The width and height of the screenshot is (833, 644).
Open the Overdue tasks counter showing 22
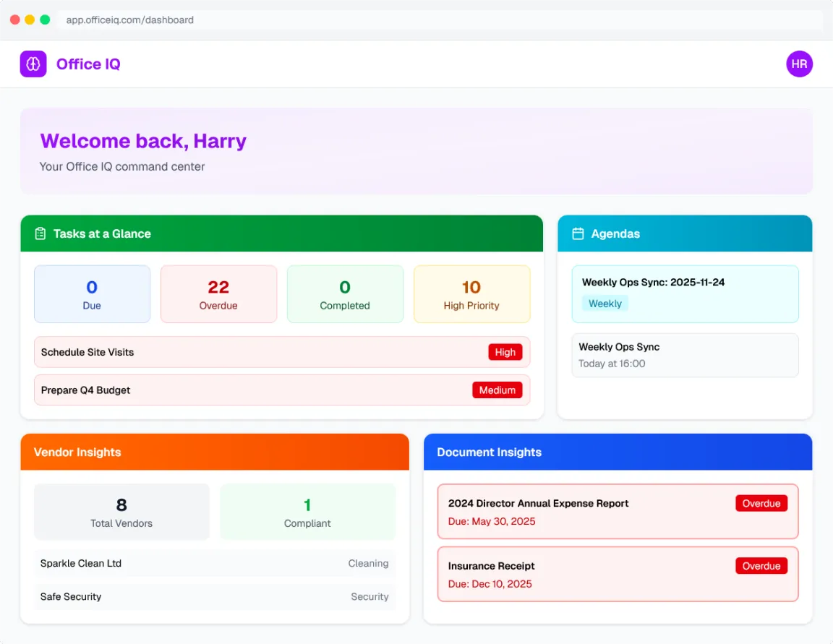(218, 293)
